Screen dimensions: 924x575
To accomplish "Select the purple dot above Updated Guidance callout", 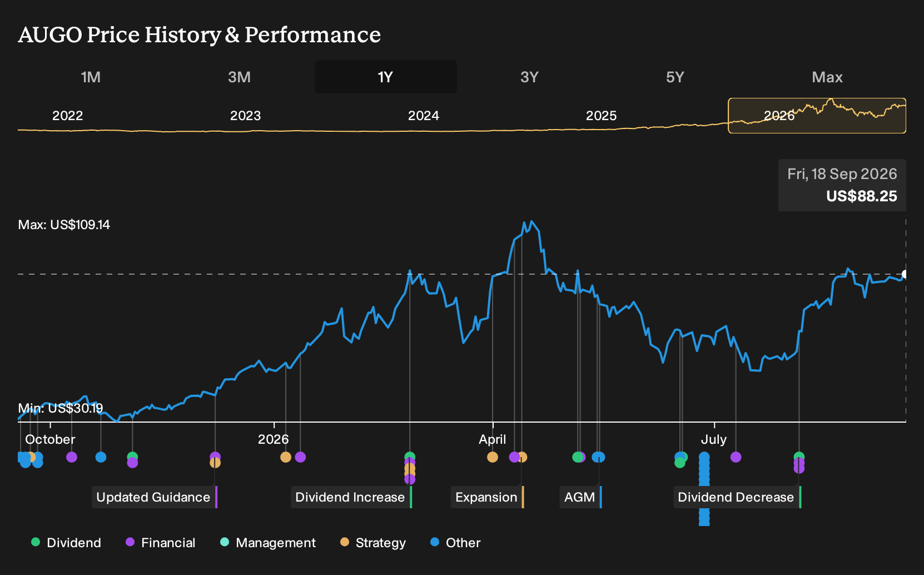I will coord(215,457).
